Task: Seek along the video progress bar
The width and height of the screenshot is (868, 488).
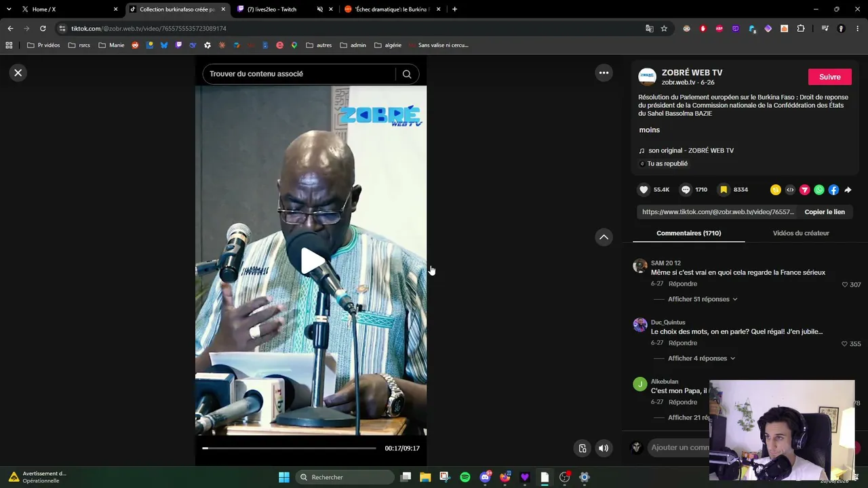Action: (289, 448)
